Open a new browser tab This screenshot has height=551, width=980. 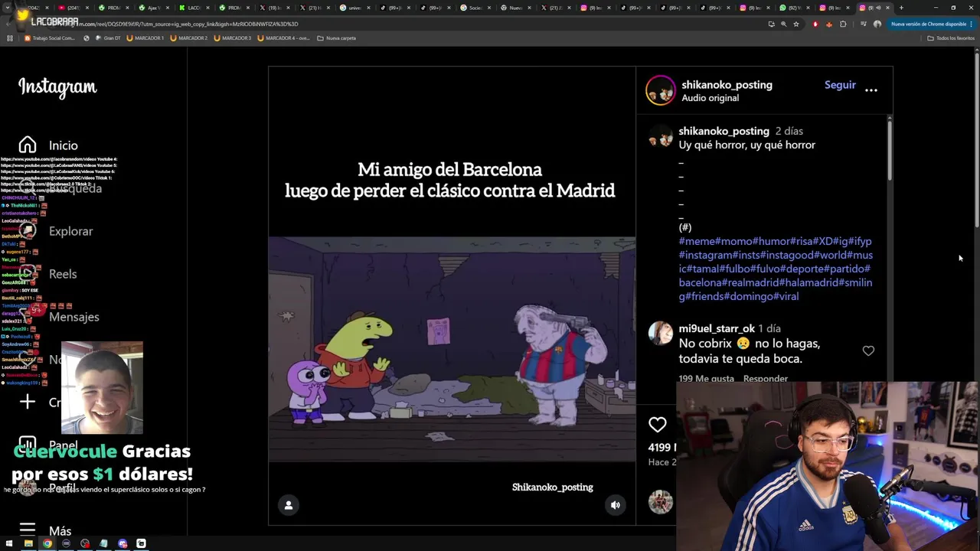click(901, 8)
